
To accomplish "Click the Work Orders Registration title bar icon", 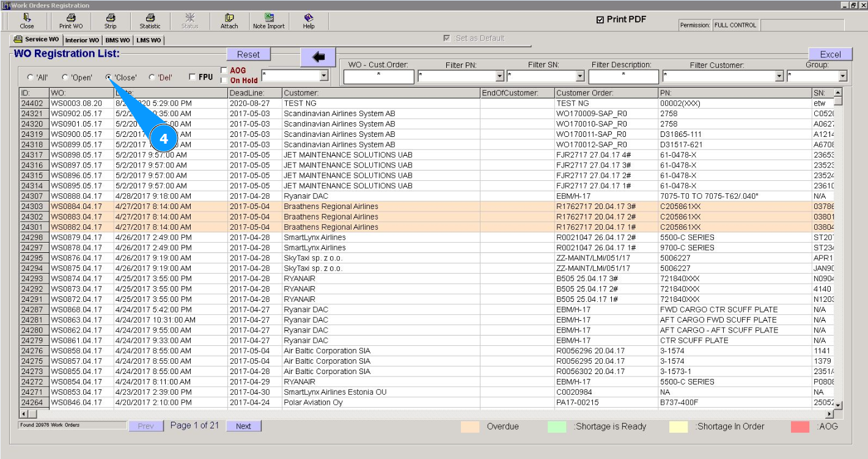I will click(x=6, y=5).
